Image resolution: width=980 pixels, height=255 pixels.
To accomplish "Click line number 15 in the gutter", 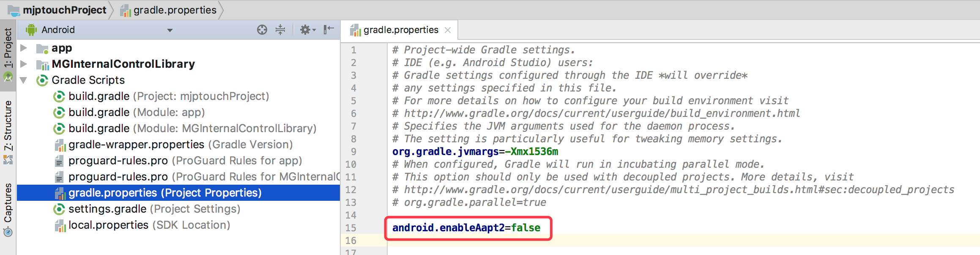I will [351, 228].
